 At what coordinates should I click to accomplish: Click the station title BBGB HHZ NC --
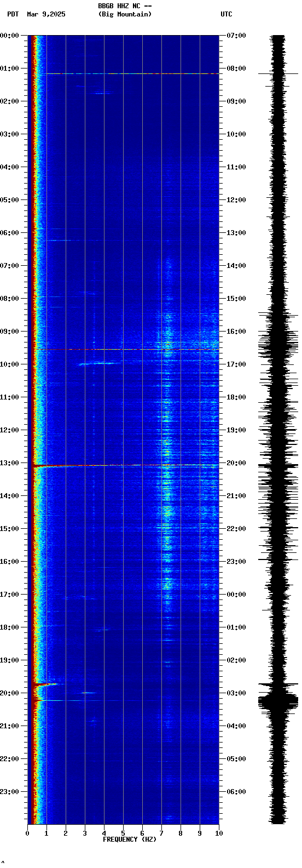click(x=125, y=6)
